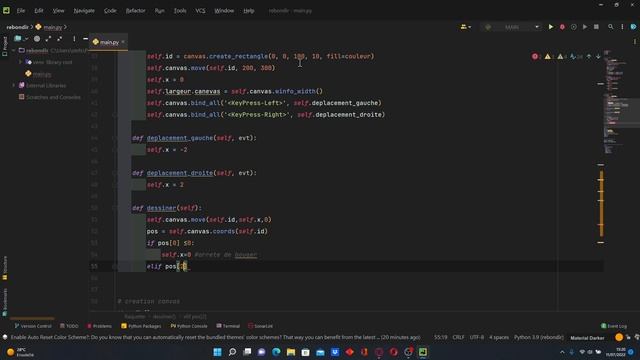Image resolution: width=640 pixels, height=360 pixels.
Task: Click the select opened file target icon
Action: point(37,39)
